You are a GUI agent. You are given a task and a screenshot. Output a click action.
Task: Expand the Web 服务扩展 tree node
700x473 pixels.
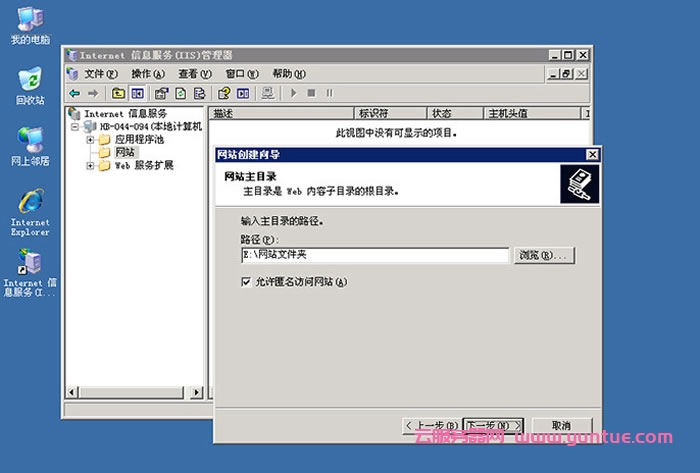(90, 166)
